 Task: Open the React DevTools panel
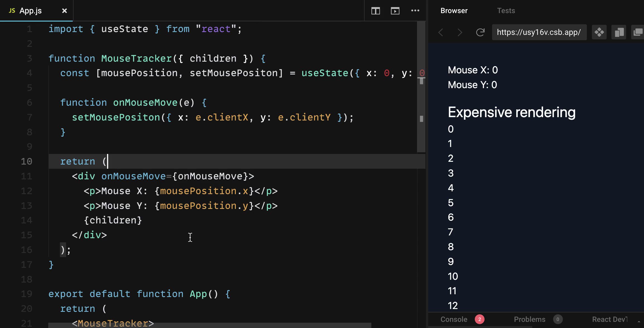pos(610,319)
